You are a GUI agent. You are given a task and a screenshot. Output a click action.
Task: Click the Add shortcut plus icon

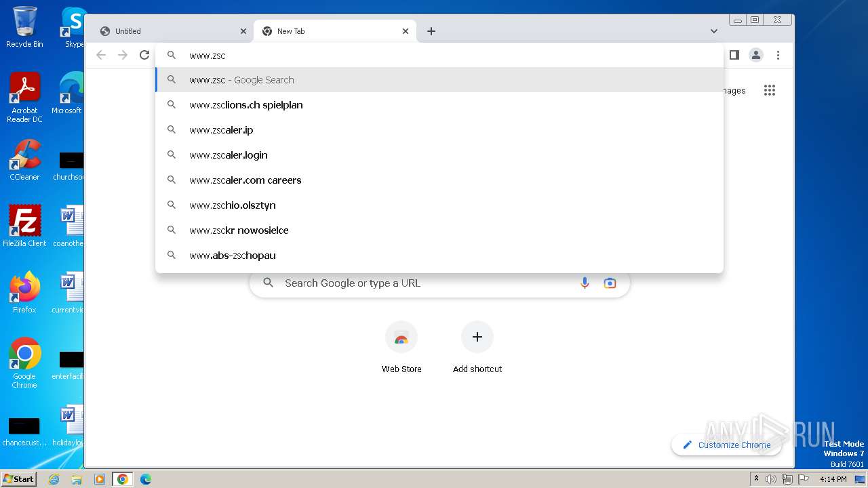tap(477, 337)
